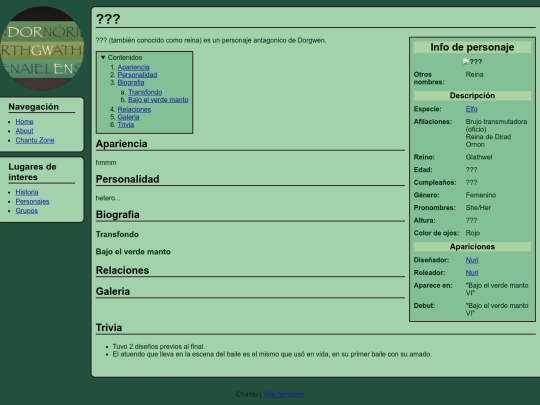Click the 'hetero...' text under Personalidad

(108, 198)
